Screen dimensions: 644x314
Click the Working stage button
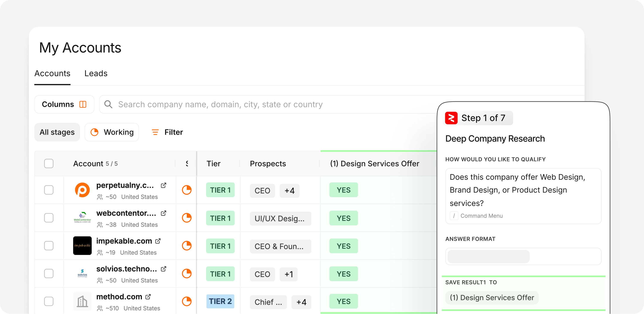pyautogui.click(x=112, y=132)
